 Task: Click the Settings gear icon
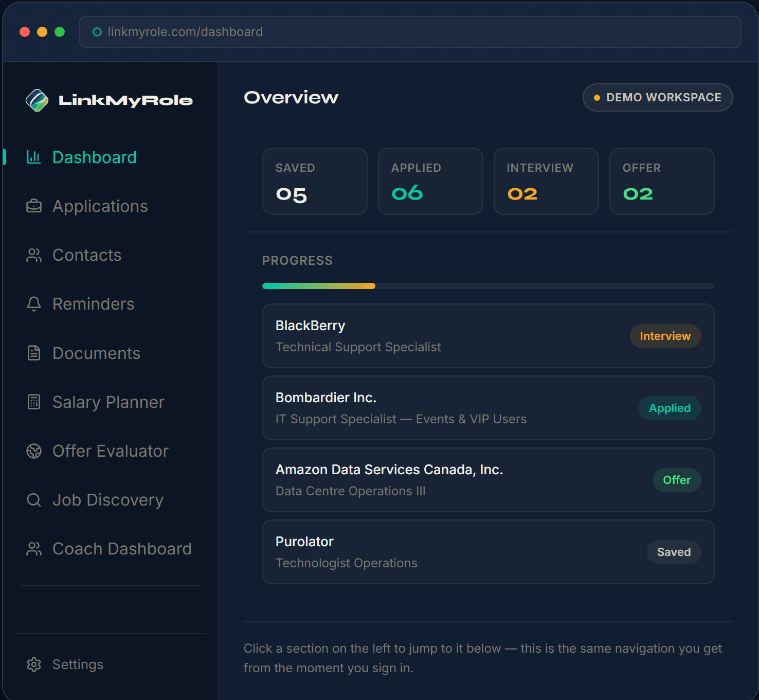pyautogui.click(x=34, y=665)
